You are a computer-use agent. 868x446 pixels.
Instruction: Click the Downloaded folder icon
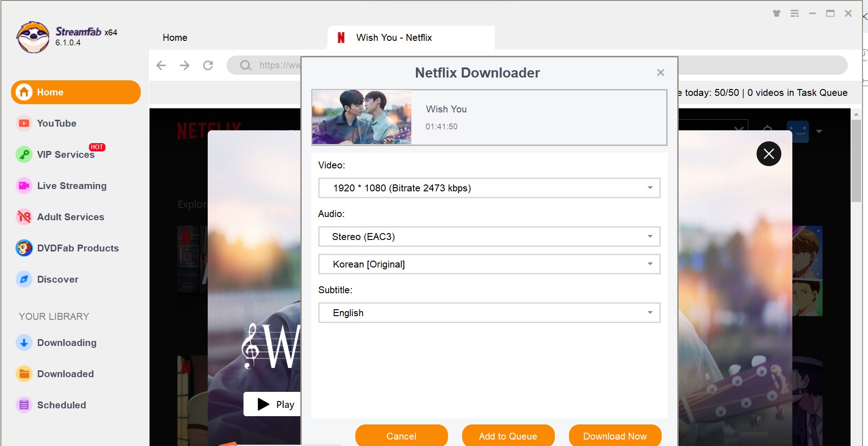[x=24, y=374]
